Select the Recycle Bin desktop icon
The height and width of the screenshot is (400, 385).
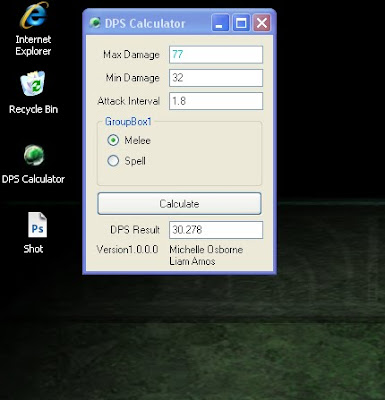coord(33,93)
